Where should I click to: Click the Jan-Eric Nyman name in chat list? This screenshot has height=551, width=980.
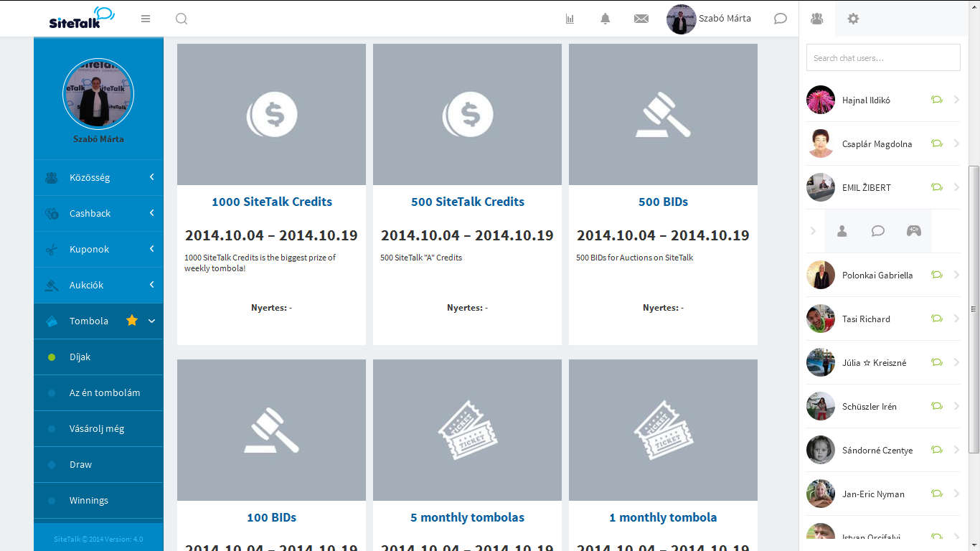click(873, 494)
